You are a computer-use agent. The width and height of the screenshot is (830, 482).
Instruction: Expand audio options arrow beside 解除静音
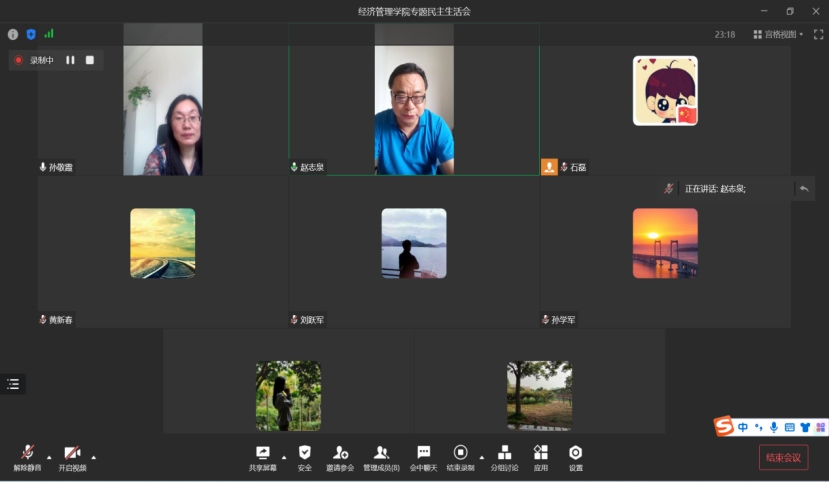[x=49, y=457]
